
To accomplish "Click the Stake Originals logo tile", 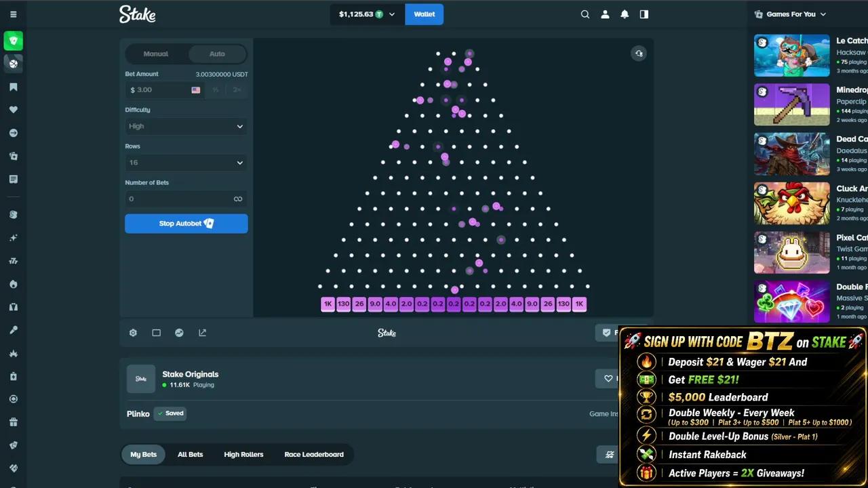I will coord(141,379).
